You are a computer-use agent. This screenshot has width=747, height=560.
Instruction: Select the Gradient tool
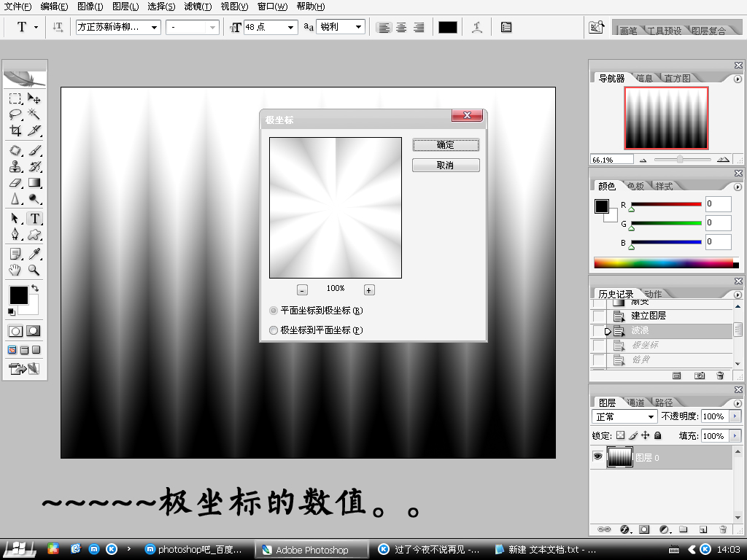pos(34,183)
